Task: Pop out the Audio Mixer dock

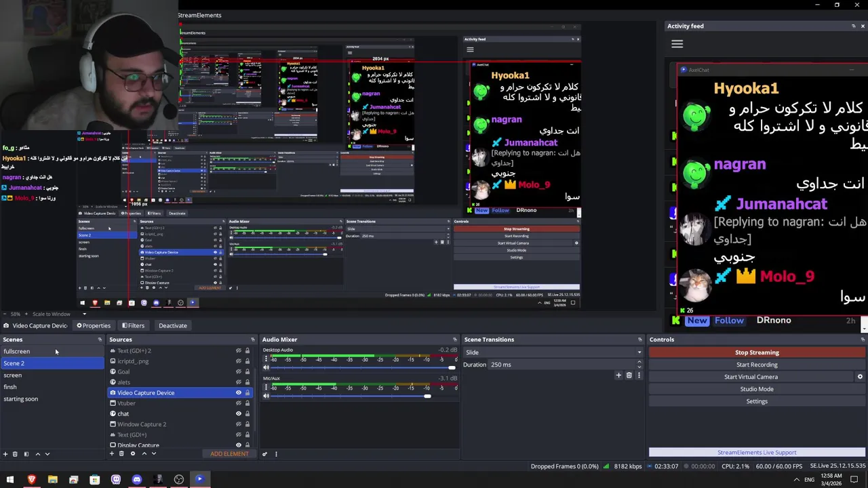Action: [455, 340]
